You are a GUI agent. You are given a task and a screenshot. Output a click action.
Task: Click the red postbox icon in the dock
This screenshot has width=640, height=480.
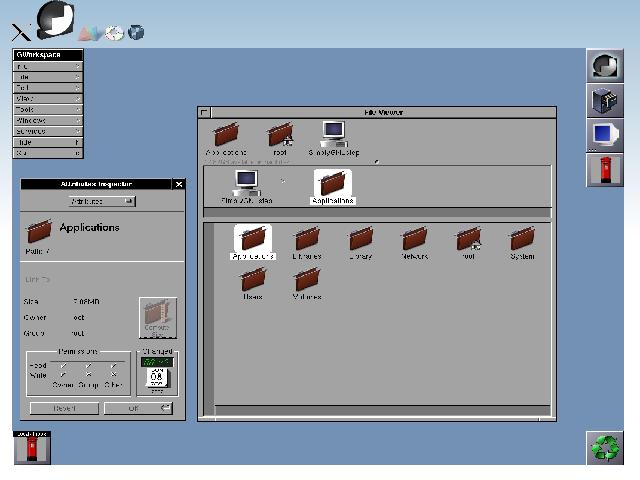604,169
